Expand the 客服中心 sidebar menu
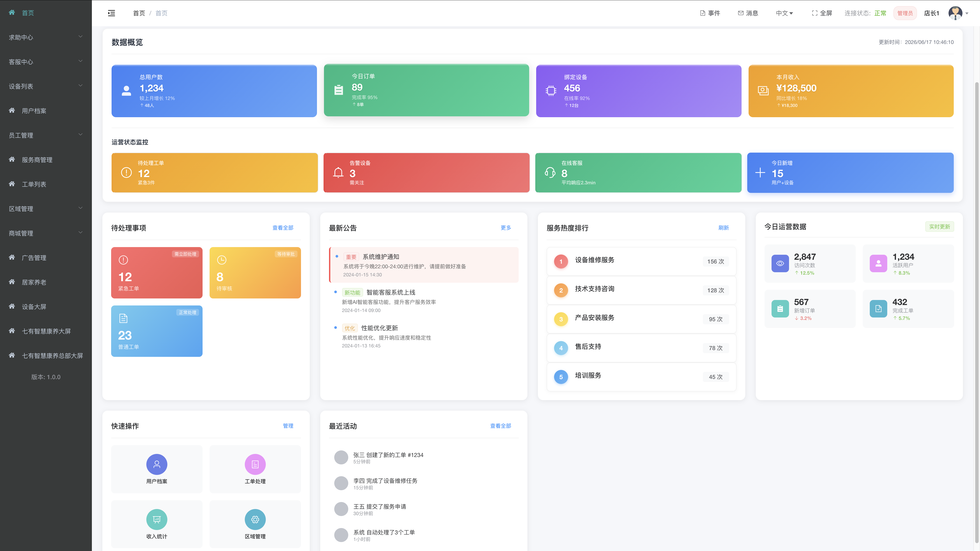This screenshot has height=551, width=980. click(46, 62)
